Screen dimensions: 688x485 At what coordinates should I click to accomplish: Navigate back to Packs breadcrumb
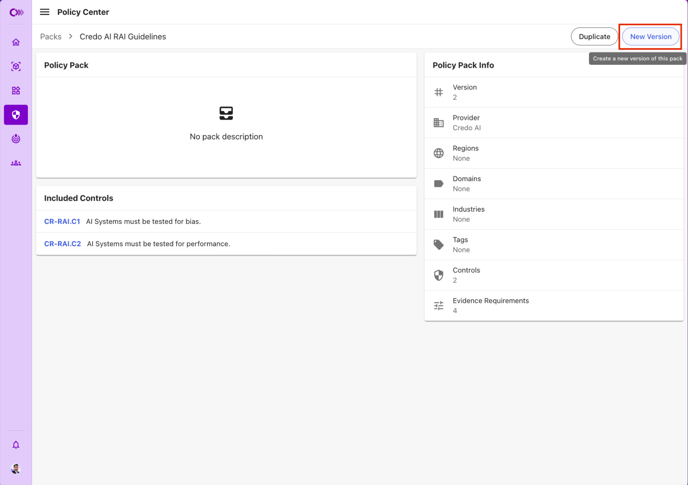click(51, 36)
